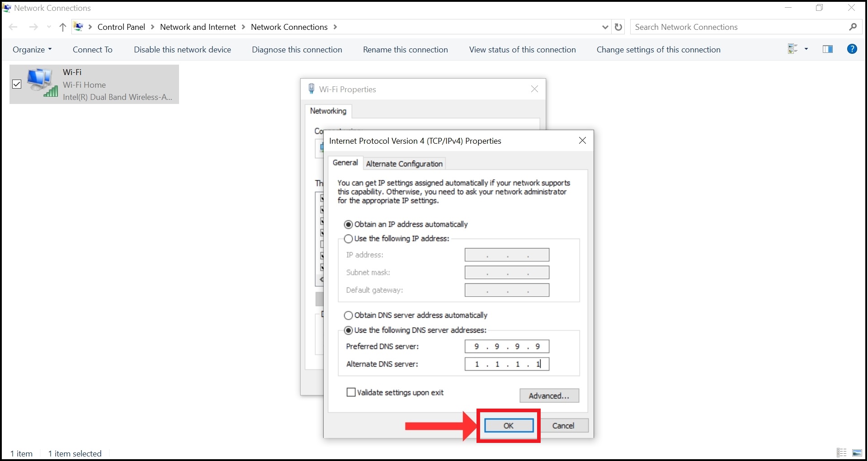Open the recent locations dropdown arrow
Image resolution: width=868 pixels, height=461 pixels.
(49, 27)
